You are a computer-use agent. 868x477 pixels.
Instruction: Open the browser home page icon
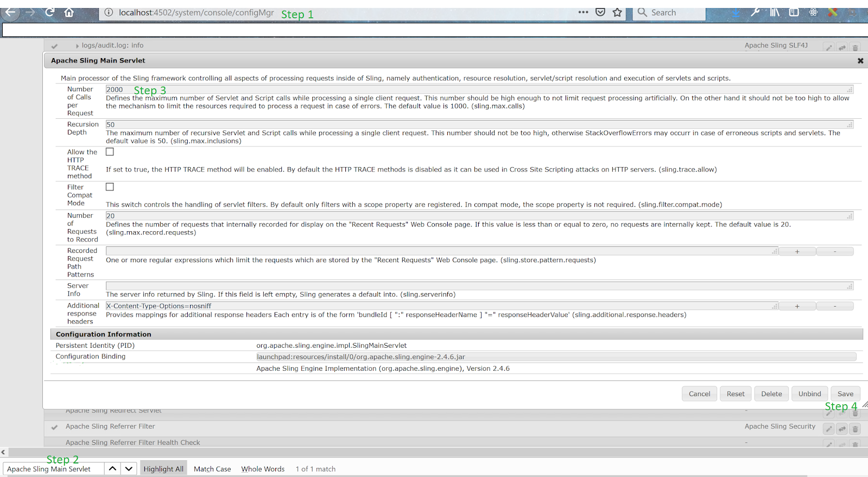69,12
